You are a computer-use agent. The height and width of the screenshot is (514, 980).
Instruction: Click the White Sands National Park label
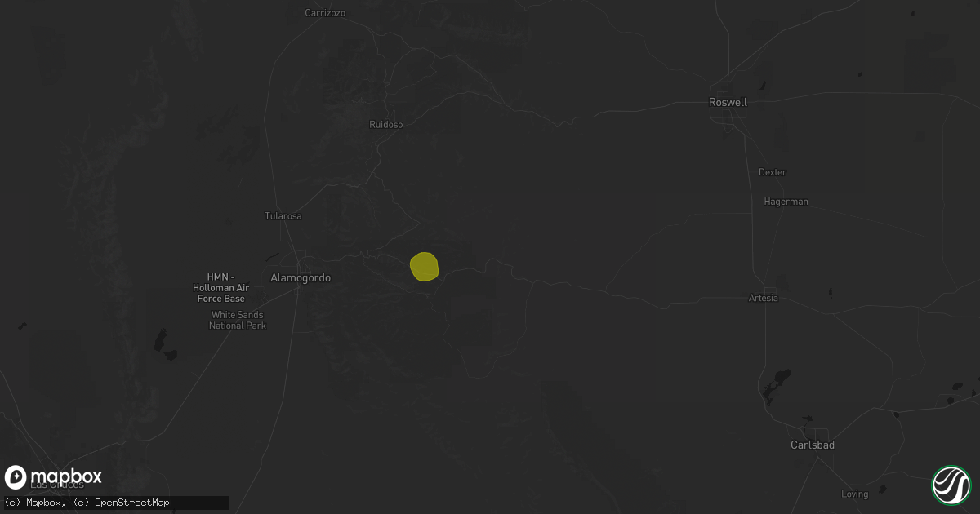coord(238,320)
